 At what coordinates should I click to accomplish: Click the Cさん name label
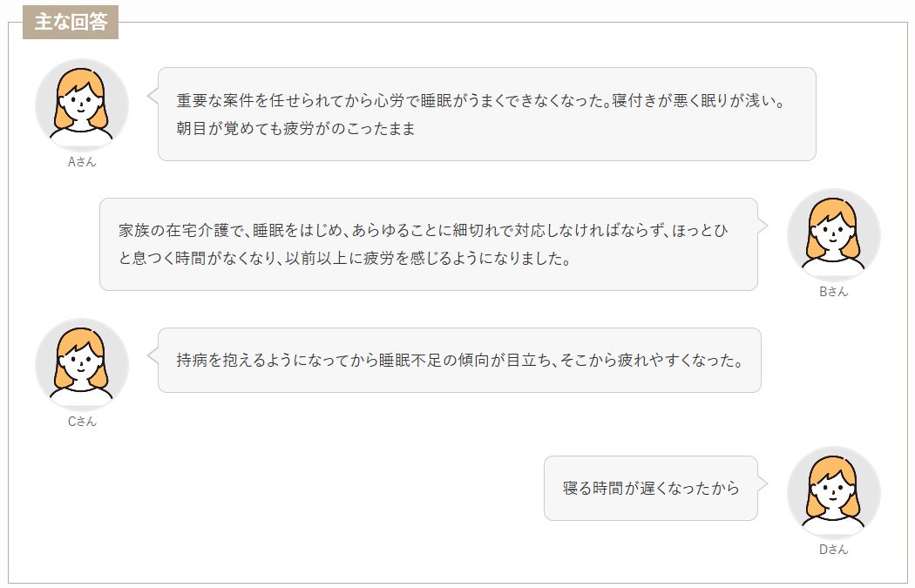82,422
